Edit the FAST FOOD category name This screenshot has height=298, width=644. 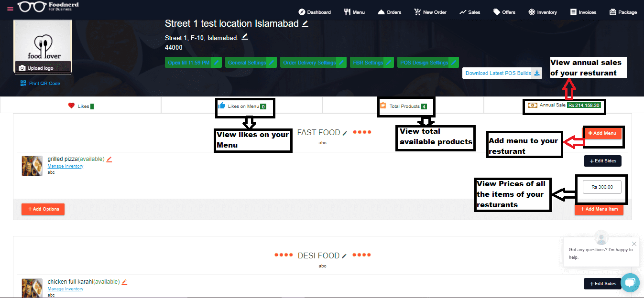click(345, 133)
